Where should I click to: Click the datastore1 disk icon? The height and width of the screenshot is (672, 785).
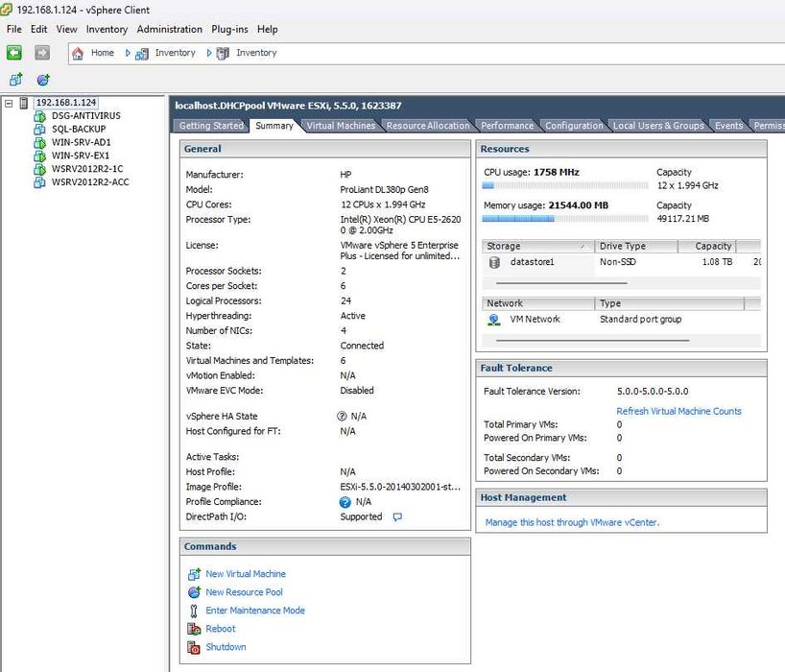point(494,262)
